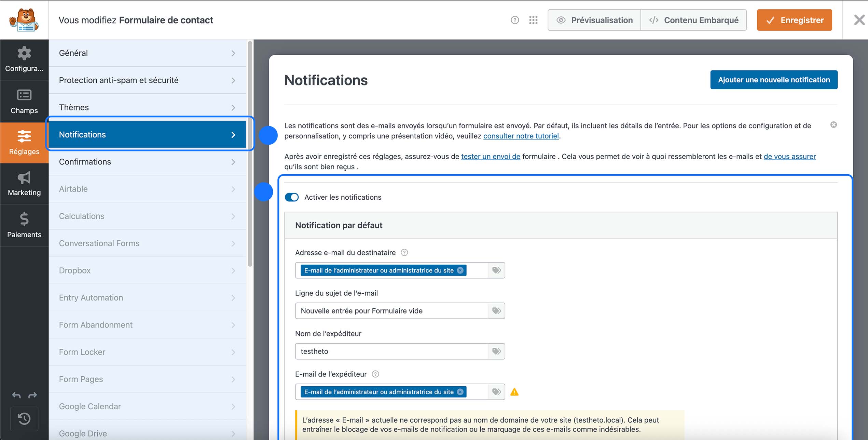Image resolution: width=868 pixels, height=440 pixels.
Task: Dismiss the notifications description with the x icon
Action: 833,125
